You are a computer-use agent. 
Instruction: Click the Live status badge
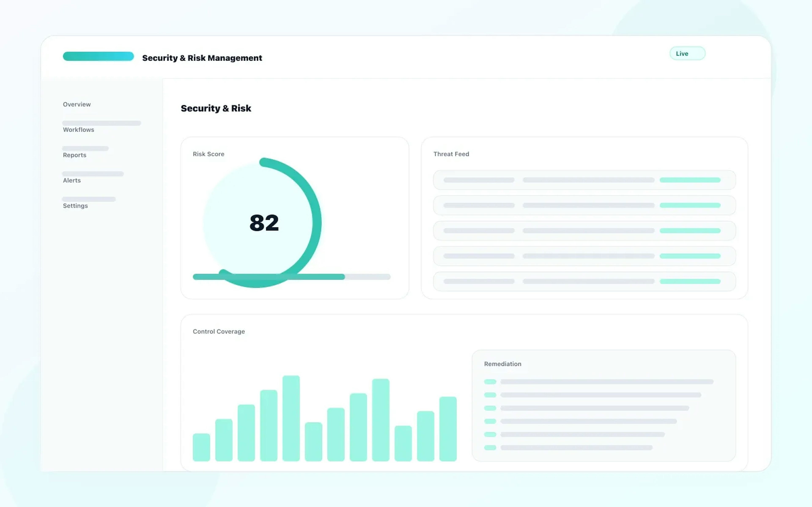pos(687,53)
